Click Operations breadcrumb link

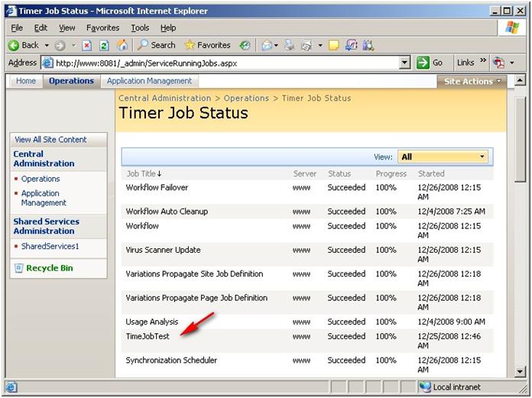(x=246, y=99)
